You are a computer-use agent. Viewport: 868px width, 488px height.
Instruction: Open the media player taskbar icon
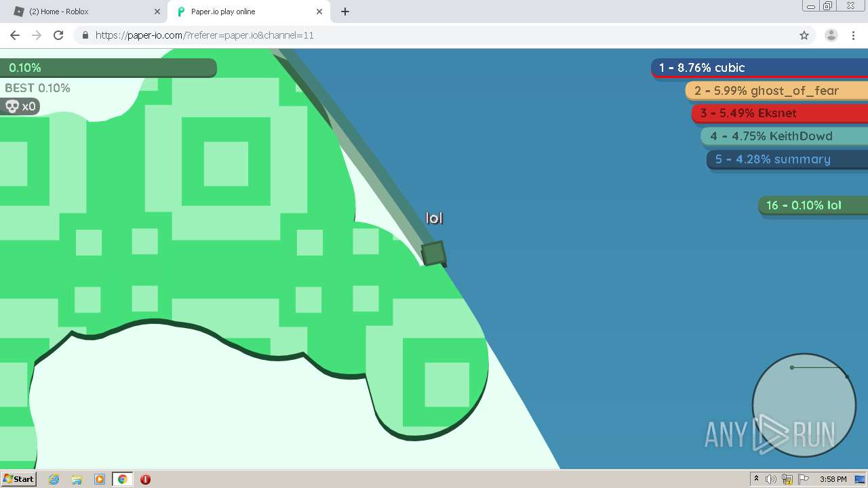pyautogui.click(x=100, y=479)
